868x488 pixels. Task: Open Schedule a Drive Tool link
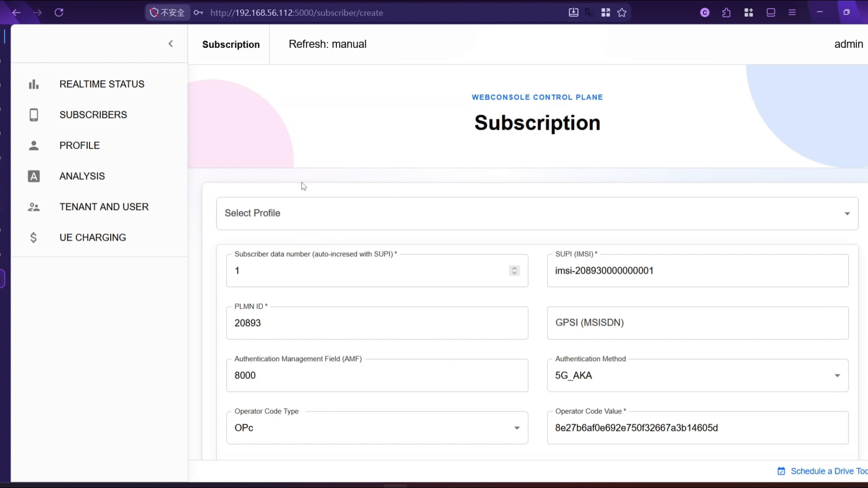coord(823,471)
